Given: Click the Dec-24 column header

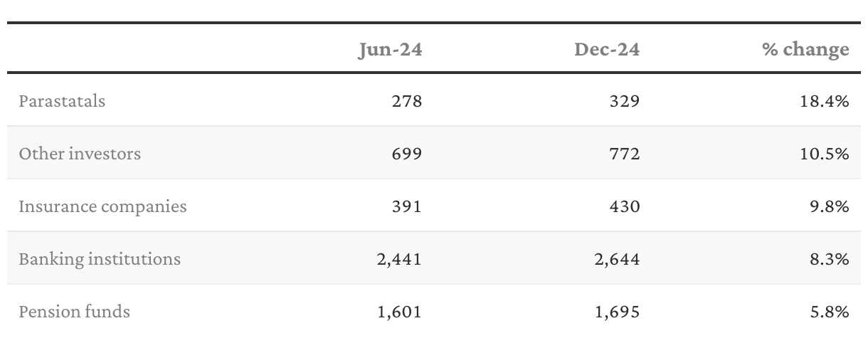Looking at the screenshot, I should tap(607, 49).
